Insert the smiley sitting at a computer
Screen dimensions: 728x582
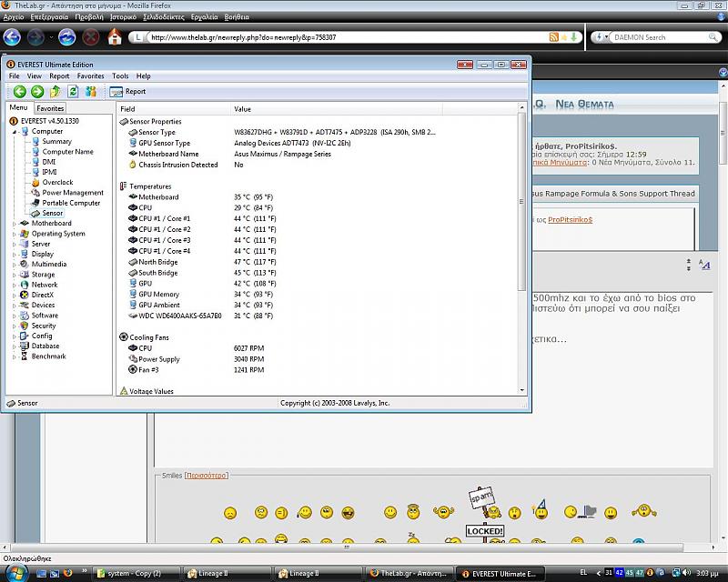click(580, 511)
